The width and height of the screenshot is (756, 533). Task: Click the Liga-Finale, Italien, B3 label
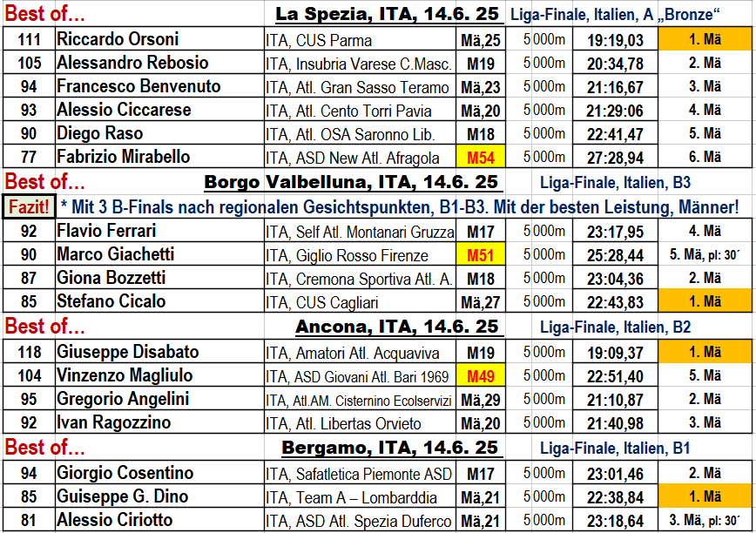click(x=615, y=183)
